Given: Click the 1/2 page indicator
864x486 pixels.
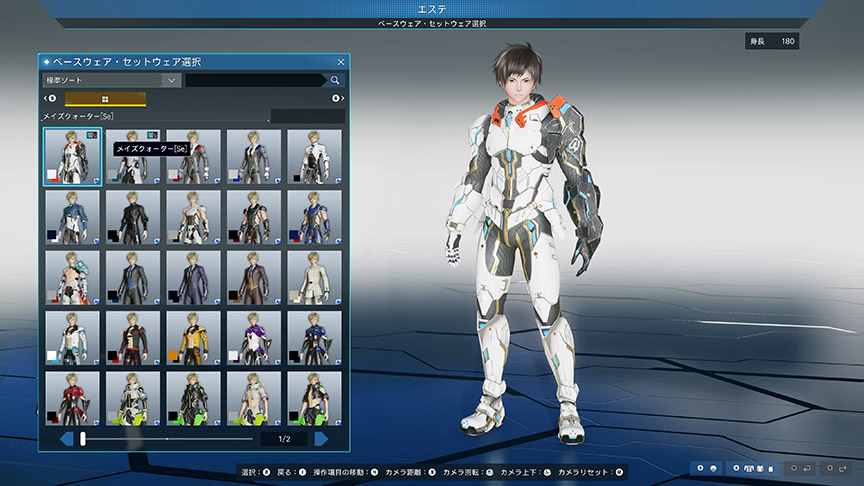Looking at the screenshot, I should (284, 439).
